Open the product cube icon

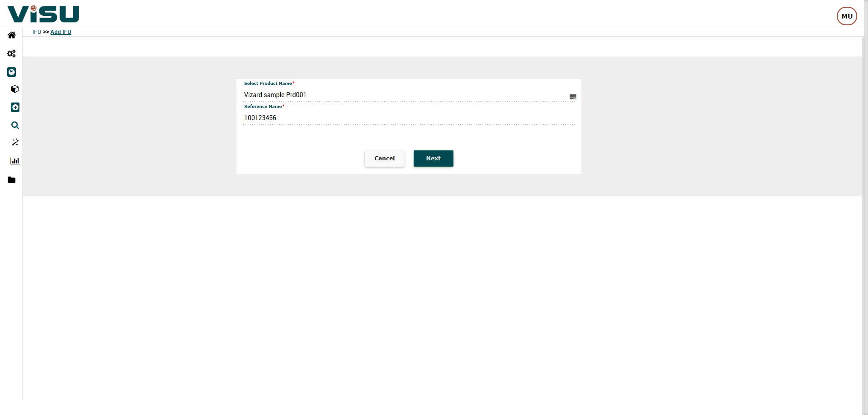15,89
